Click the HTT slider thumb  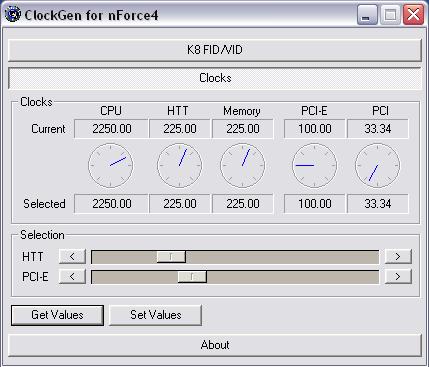171,257
